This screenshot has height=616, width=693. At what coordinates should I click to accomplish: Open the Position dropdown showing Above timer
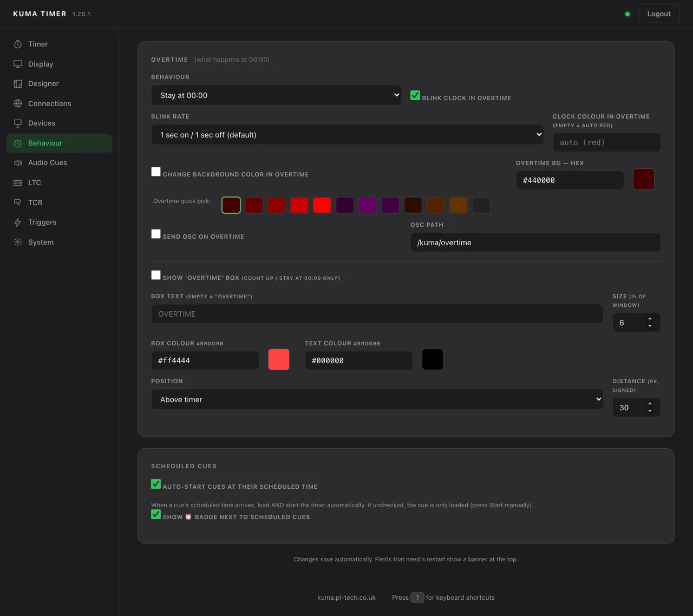pos(377,399)
